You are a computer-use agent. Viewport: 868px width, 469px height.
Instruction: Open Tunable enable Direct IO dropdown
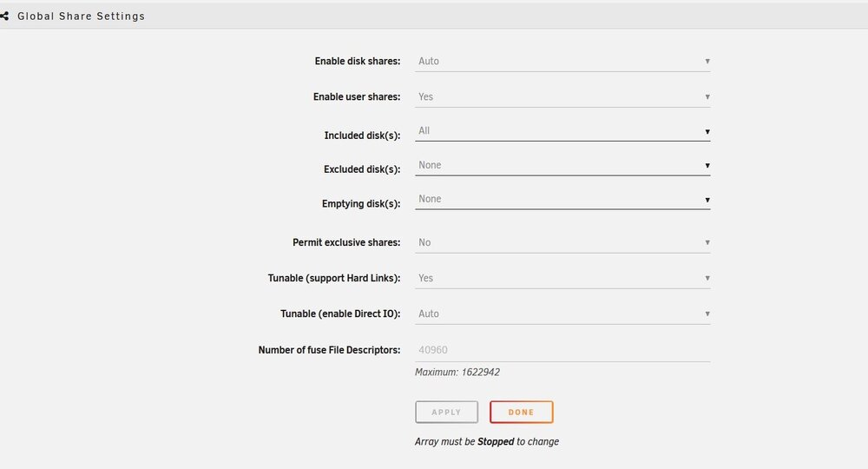click(562, 314)
